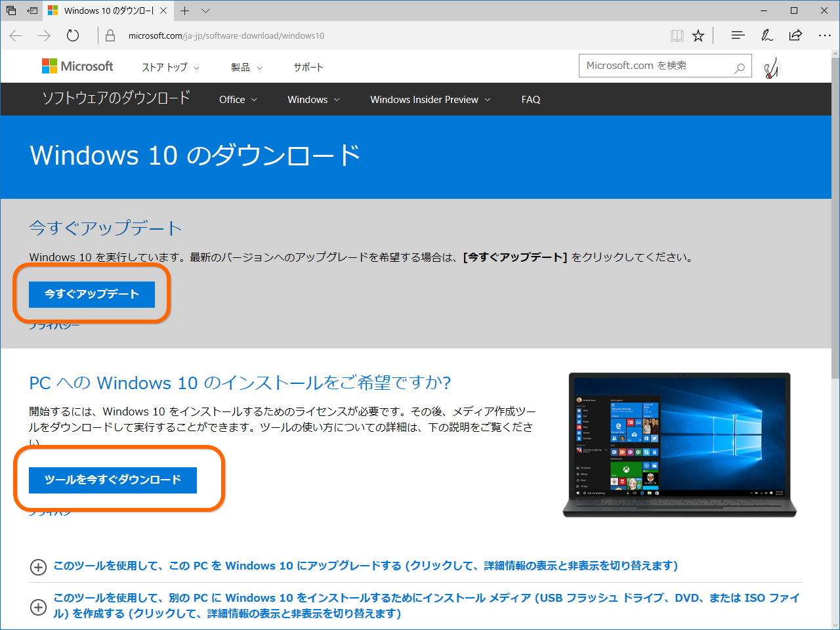Start a Web Note with the pen icon
Screen dimensions: 840x630
(x=766, y=35)
